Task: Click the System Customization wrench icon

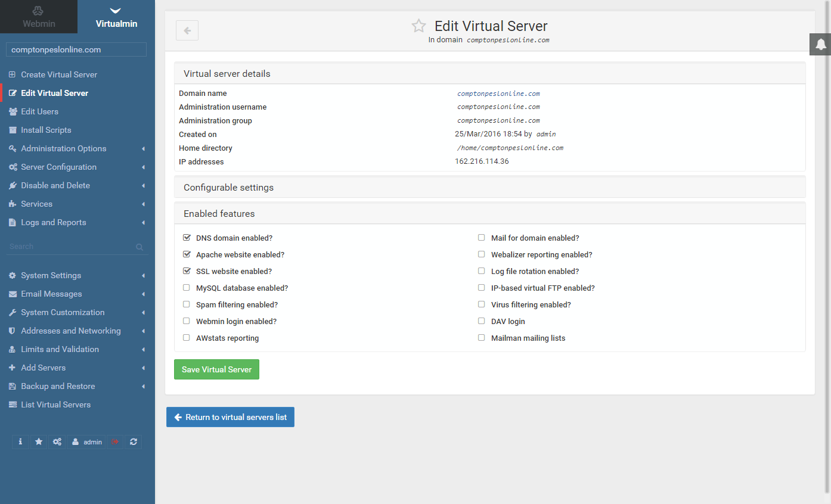Action: [13, 312]
